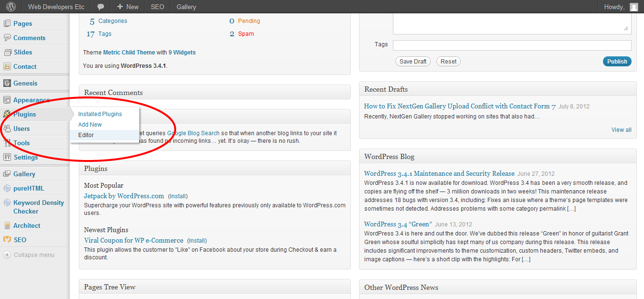Click the WordPress Blog panel header

(497, 157)
